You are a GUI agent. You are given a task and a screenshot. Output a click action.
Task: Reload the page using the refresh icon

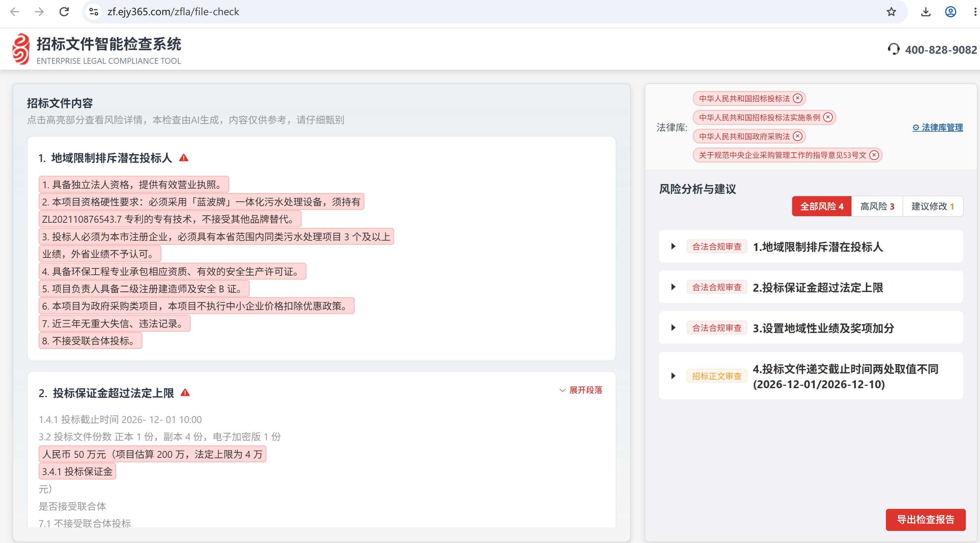point(64,12)
